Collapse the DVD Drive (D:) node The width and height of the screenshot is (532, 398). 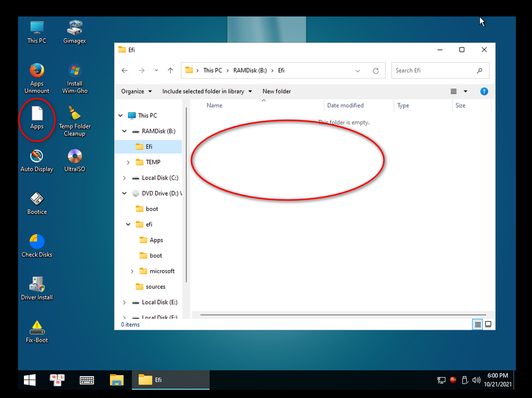pos(124,194)
